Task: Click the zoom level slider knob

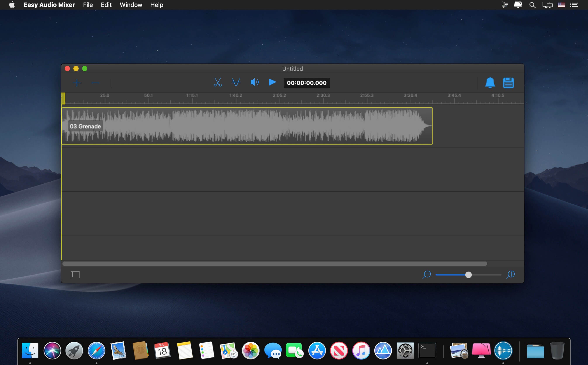Action: [468, 275]
